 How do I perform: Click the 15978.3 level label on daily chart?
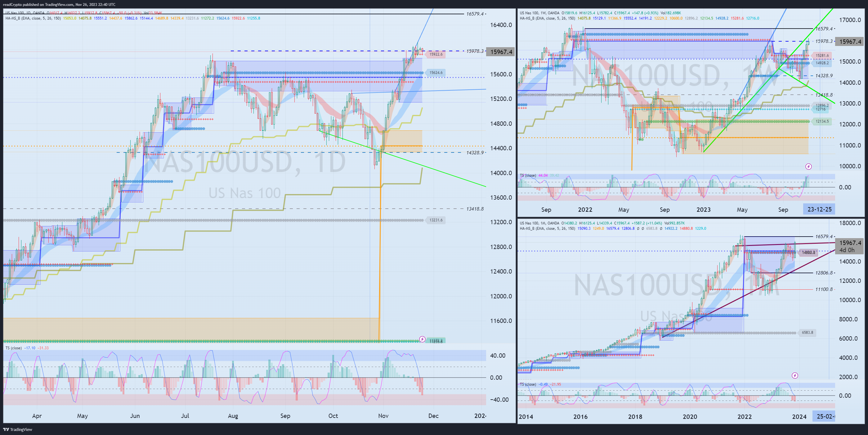[475, 51]
